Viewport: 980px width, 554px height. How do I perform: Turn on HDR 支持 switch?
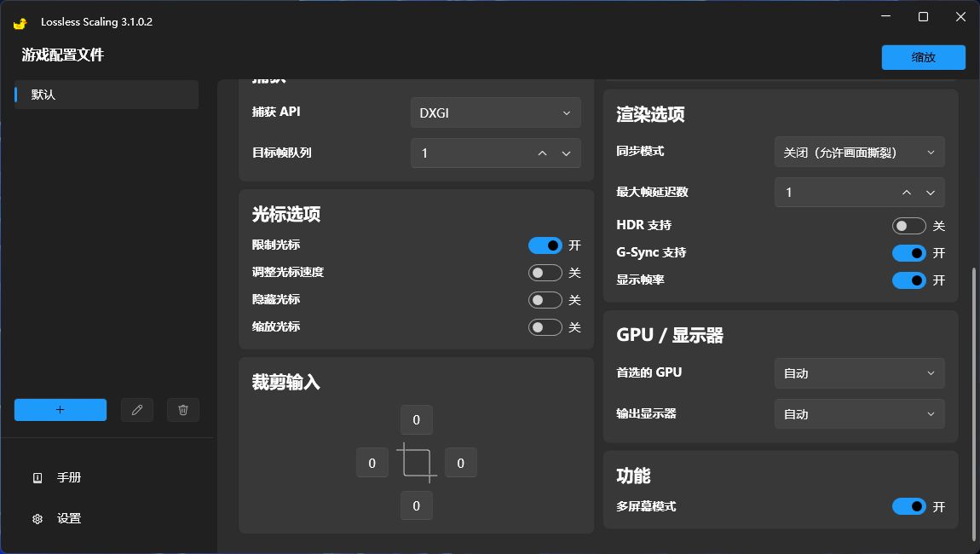coord(908,226)
